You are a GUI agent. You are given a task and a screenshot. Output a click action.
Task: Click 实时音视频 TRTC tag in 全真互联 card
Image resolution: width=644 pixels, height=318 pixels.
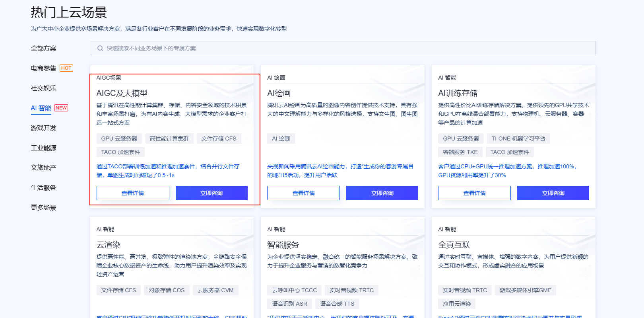(x=465, y=290)
